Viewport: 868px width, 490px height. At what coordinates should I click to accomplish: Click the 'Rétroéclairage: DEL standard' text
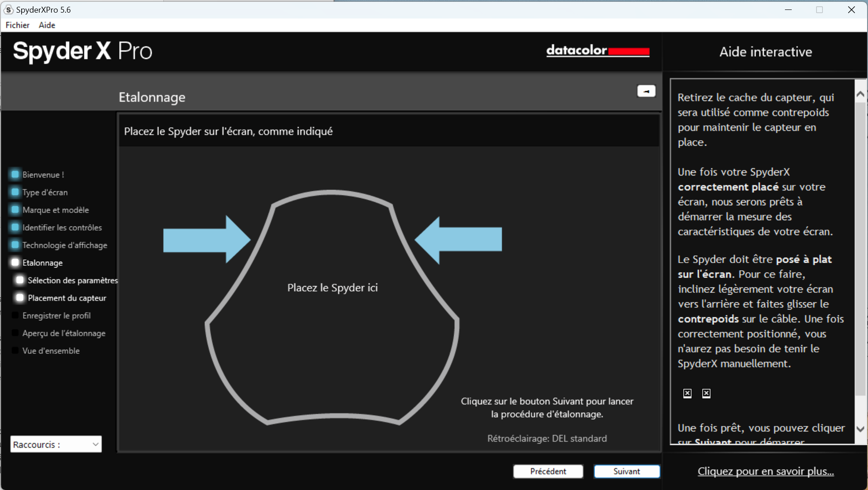(547, 439)
